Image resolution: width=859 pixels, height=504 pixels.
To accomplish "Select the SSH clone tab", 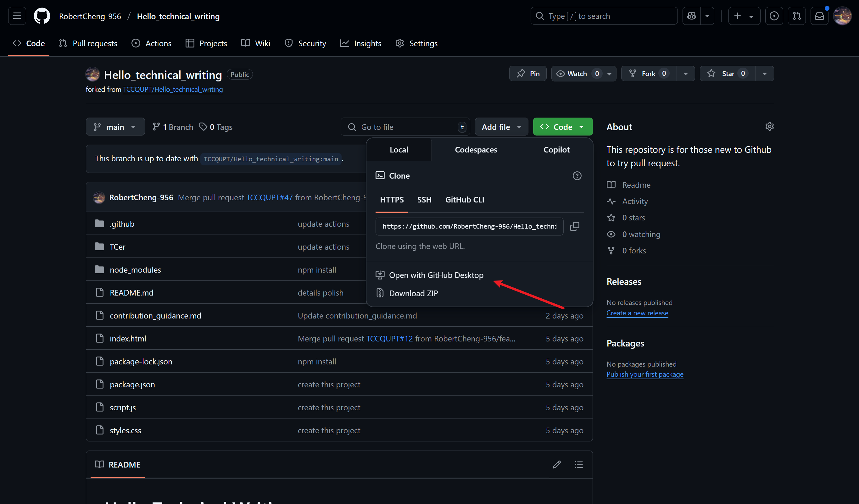I will coord(424,200).
